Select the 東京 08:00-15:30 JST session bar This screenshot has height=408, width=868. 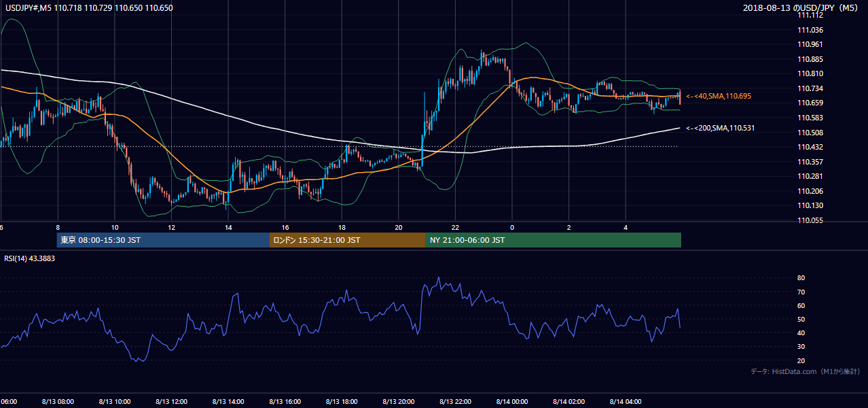(163, 240)
